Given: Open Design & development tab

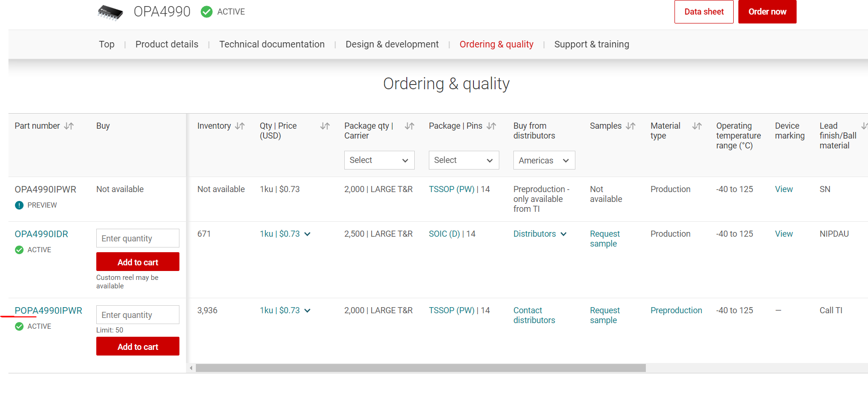Looking at the screenshot, I should tap(392, 44).
